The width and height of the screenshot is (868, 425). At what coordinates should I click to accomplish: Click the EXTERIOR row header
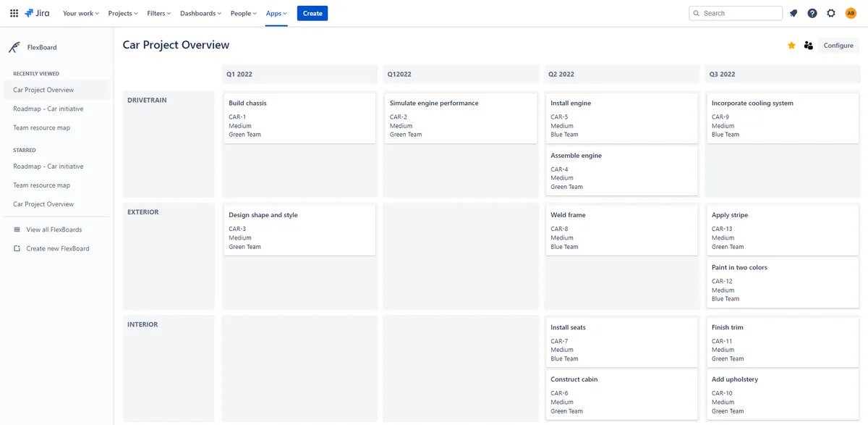click(x=169, y=256)
